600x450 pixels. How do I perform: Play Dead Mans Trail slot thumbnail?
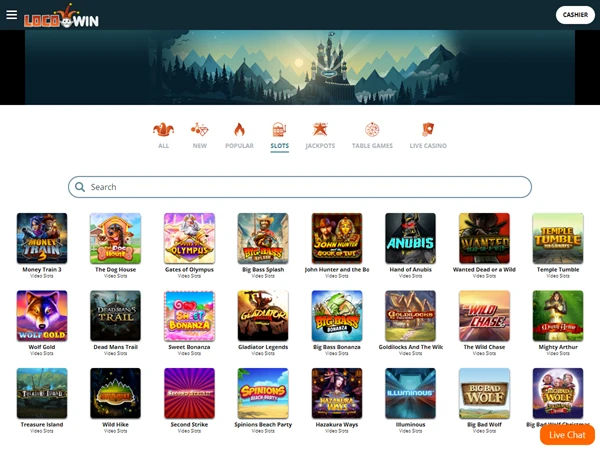115,316
